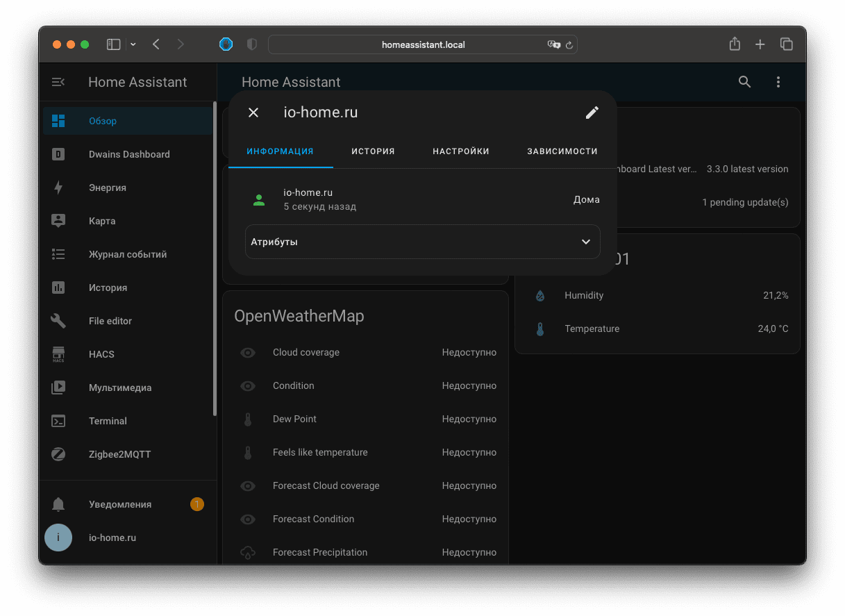Screen dimensions: 845x616
Task: Collapse the Home Assistant sidebar menu
Action: point(58,82)
